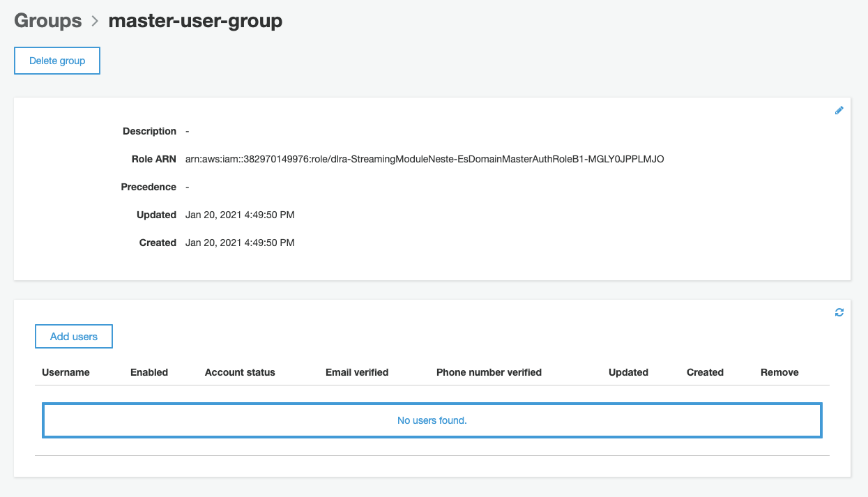Click the Precedence field value dash

[x=188, y=187]
